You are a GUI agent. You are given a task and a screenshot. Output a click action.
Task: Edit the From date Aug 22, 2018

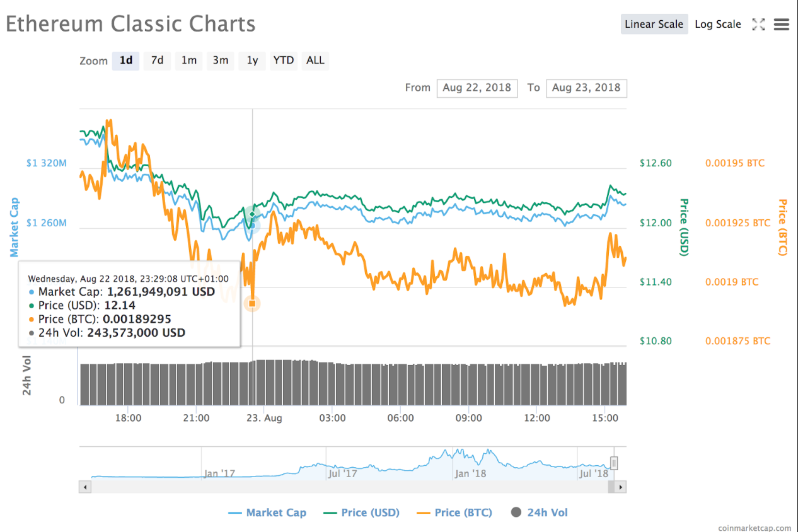[x=477, y=88]
